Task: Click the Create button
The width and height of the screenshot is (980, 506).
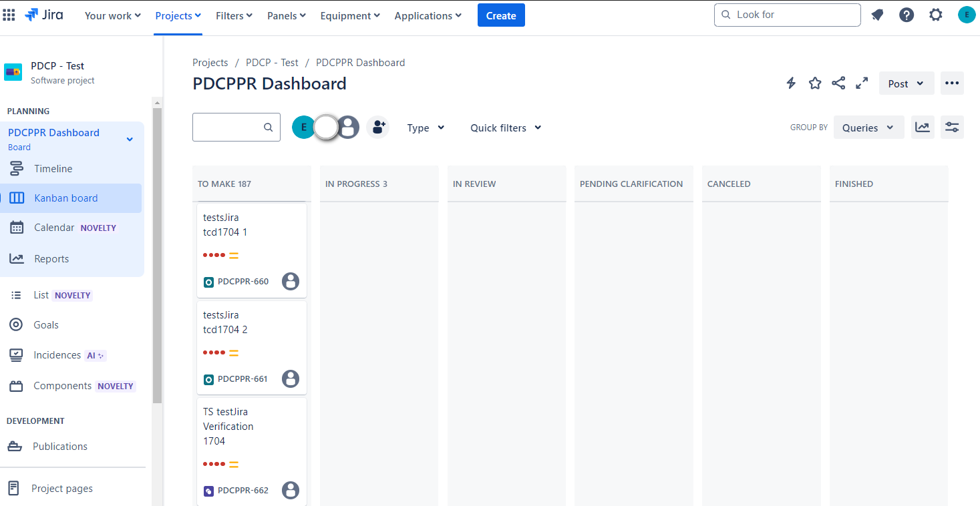Action: click(501, 14)
